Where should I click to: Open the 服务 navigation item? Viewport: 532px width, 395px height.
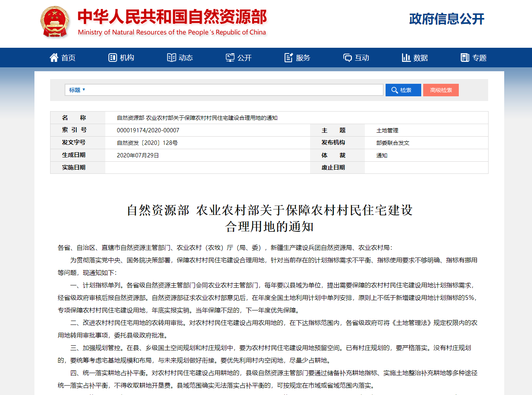pos(297,58)
